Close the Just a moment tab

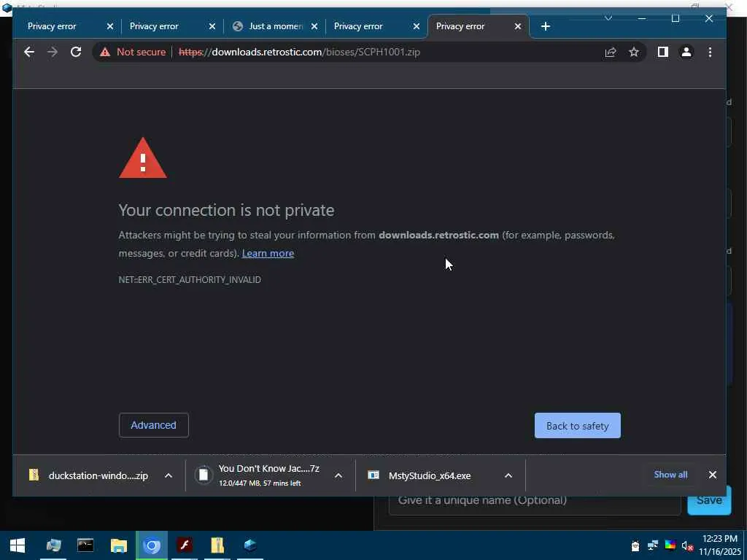click(x=314, y=26)
